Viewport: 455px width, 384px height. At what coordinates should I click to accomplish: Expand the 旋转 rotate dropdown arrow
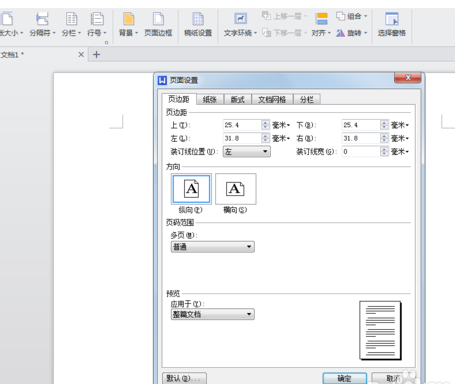point(365,33)
